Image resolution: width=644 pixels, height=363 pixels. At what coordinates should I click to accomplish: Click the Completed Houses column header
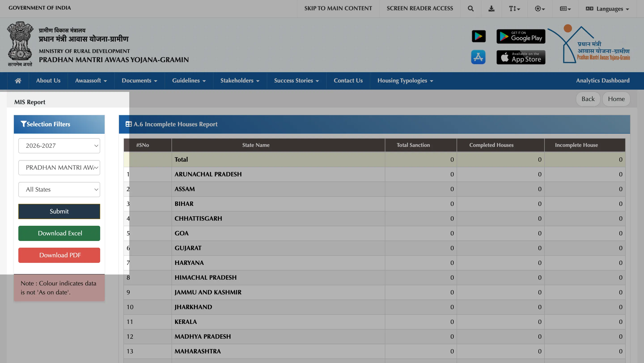[500, 145]
